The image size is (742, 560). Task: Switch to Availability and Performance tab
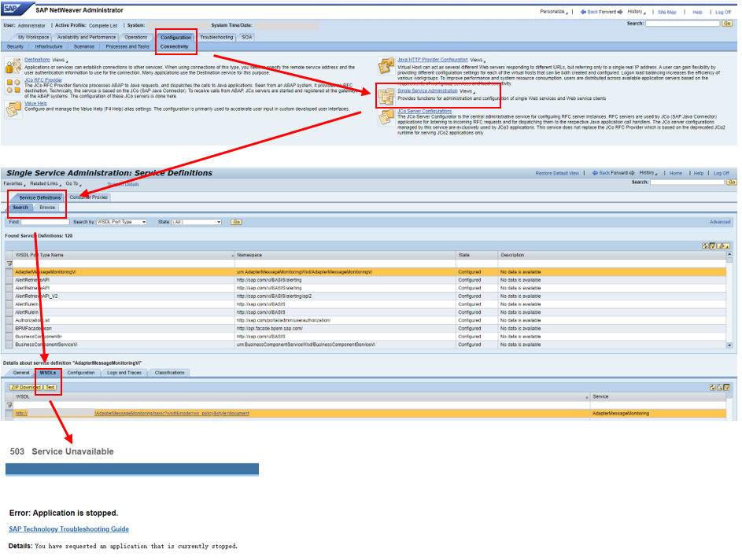[86, 38]
